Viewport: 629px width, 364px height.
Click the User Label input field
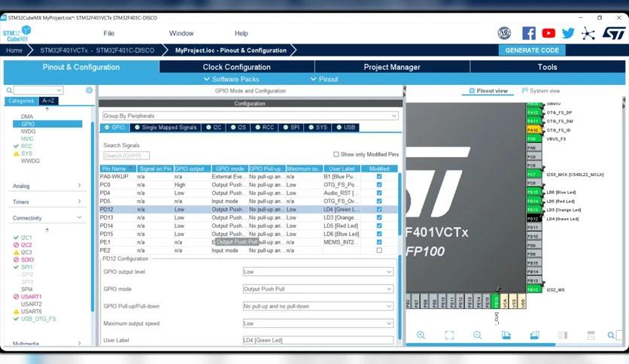pyautogui.click(x=318, y=340)
